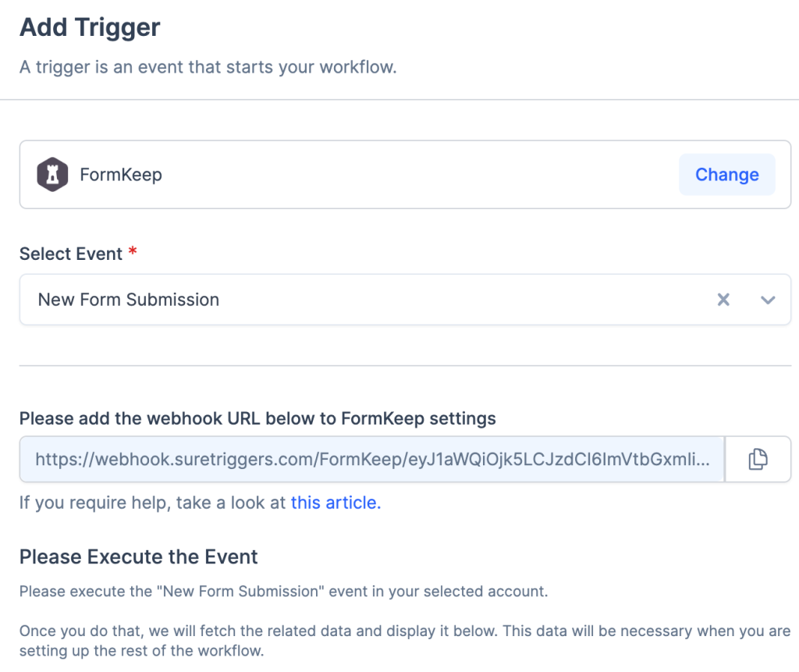This screenshot has width=799, height=672.
Task: Copy the webhook URL using copy icon
Action: click(x=758, y=460)
